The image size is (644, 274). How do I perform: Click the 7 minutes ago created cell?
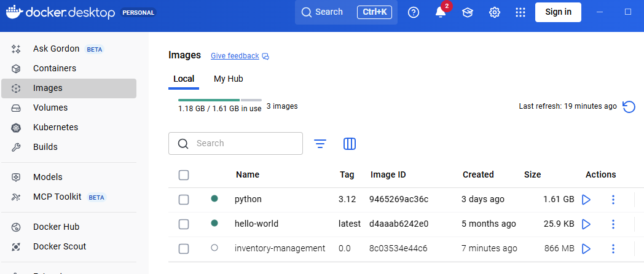(x=489, y=249)
